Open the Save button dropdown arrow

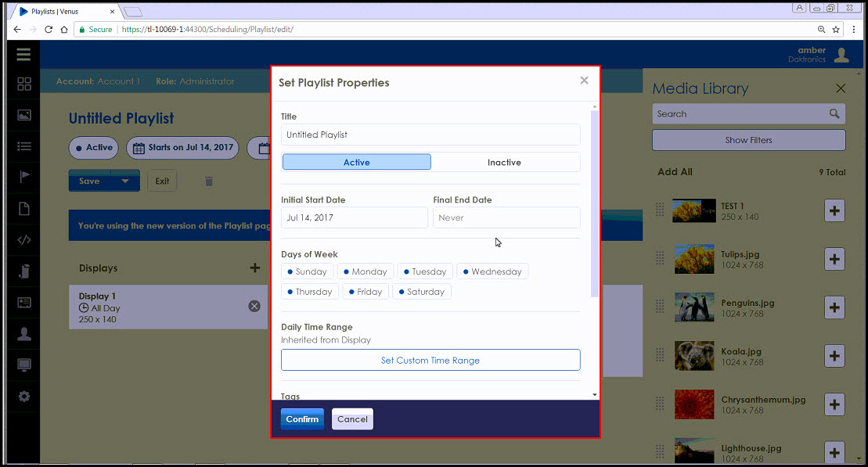[x=125, y=181]
